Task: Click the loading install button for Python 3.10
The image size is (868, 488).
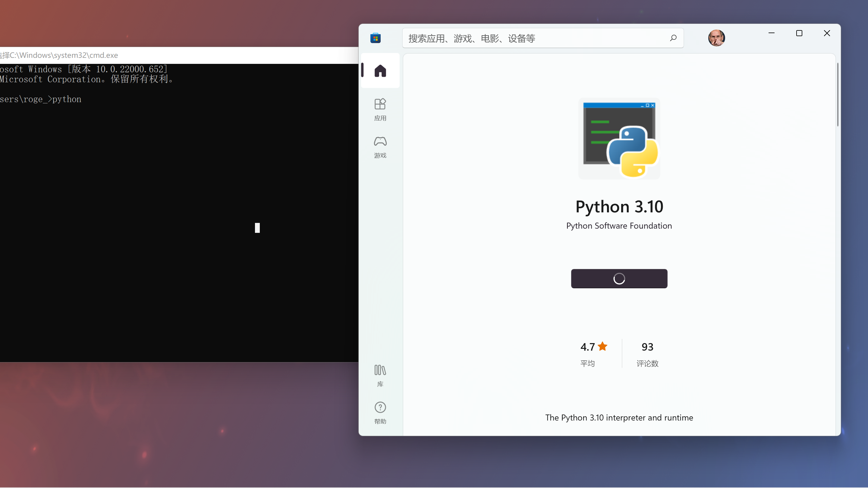Action: point(619,279)
